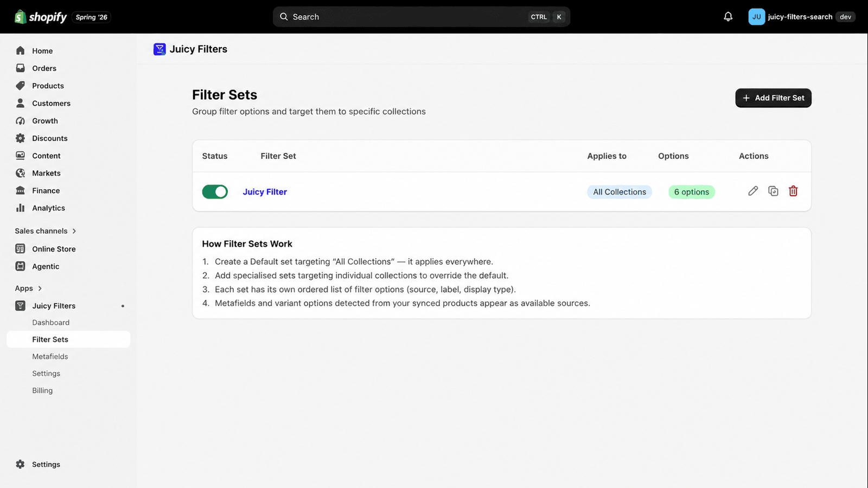Open the Juicy Filter link
The width and height of the screenshot is (868, 488).
coord(265,192)
